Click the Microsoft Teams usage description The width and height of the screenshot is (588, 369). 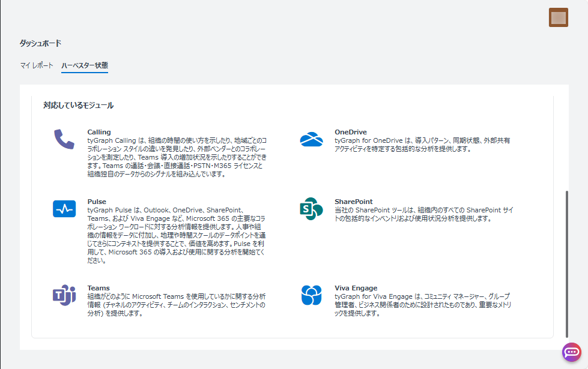click(177, 305)
